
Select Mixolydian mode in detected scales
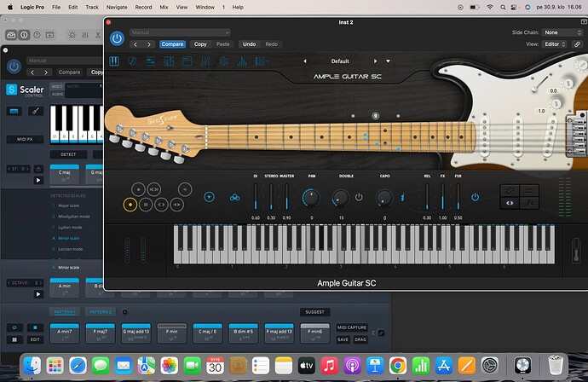74,217
